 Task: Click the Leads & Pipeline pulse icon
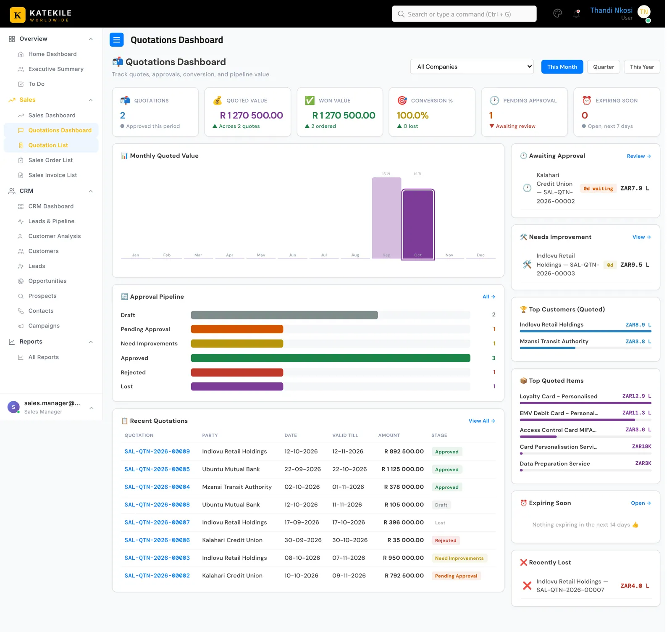[x=21, y=221]
